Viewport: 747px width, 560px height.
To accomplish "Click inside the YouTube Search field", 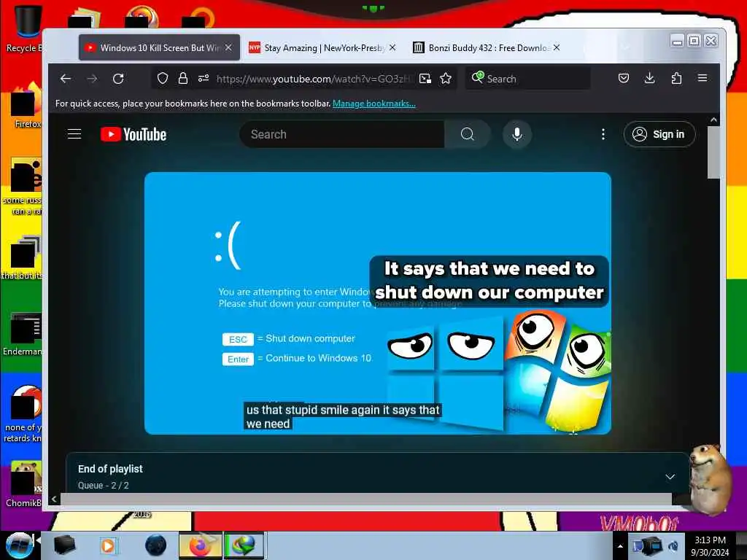I will pyautogui.click(x=342, y=134).
